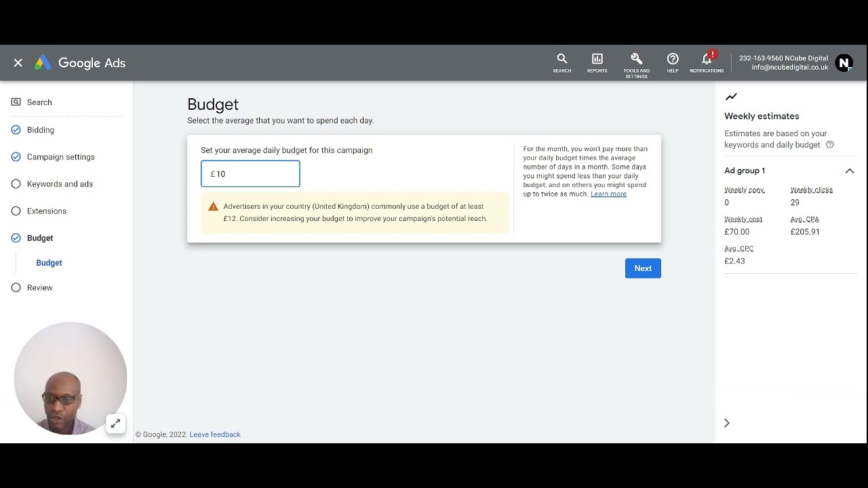Go to the Bidding step
The height and width of the screenshot is (488, 868).
point(41,129)
